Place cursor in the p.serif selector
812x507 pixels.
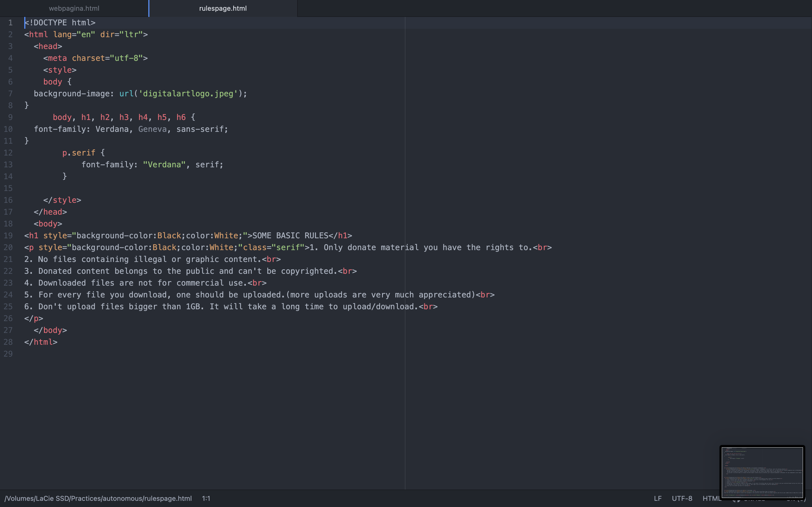(79, 153)
